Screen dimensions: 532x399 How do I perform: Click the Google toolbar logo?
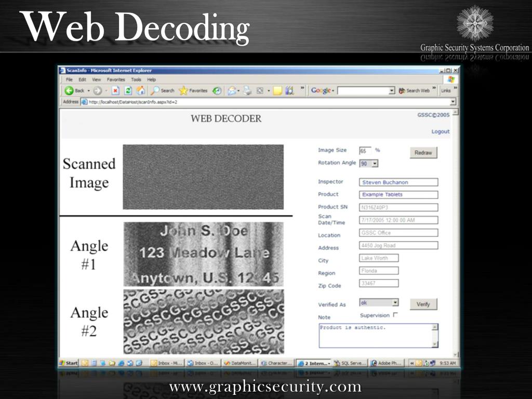tap(321, 90)
